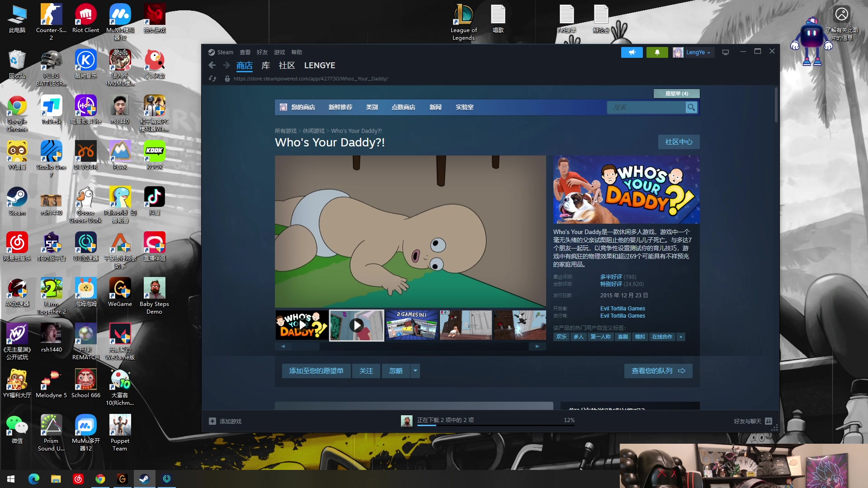
Task: Click the store 搜索 input field
Action: coord(646,108)
